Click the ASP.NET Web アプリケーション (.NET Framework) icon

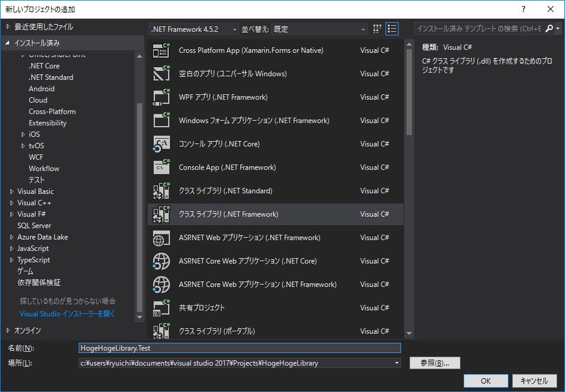(x=161, y=238)
